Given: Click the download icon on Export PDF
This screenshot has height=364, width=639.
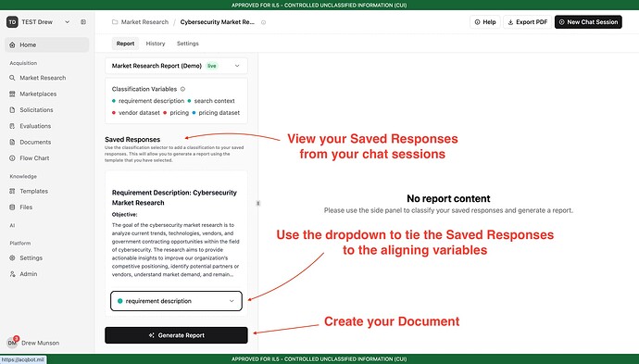Looking at the screenshot, I should click(x=510, y=22).
